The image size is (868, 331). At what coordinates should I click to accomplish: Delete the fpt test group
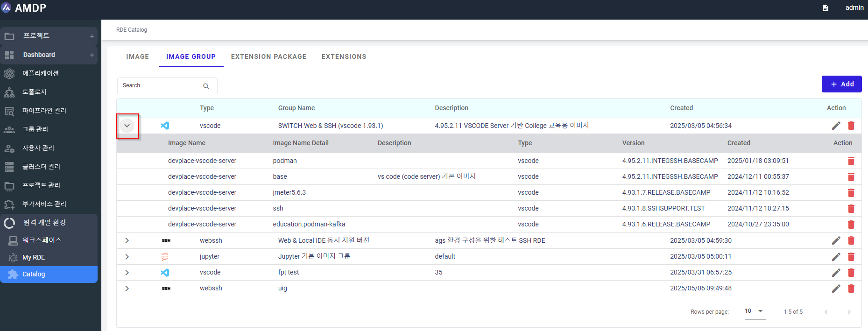[x=851, y=273]
